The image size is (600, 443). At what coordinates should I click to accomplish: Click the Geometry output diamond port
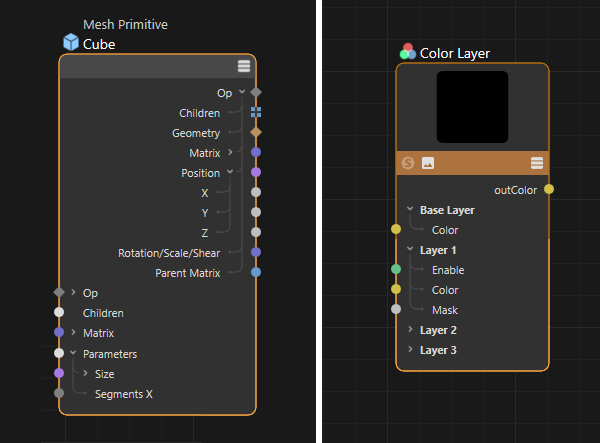click(256, 132)
